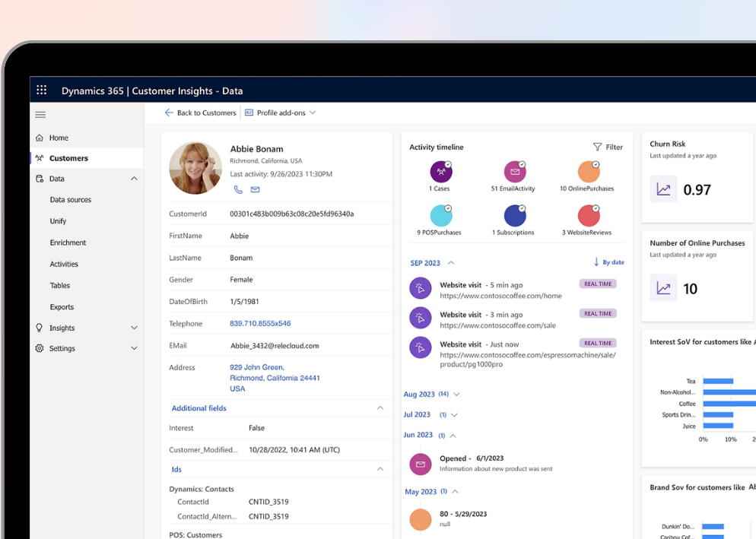The height and width of the screenshot is (539, 756).
Task: Click the email envelope icon under Abbie Bonam
Action: [255, 189]
